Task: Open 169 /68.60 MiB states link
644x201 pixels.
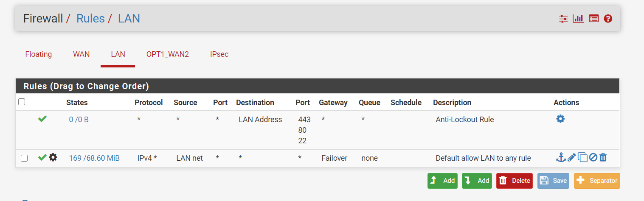Action: [94, 158]
